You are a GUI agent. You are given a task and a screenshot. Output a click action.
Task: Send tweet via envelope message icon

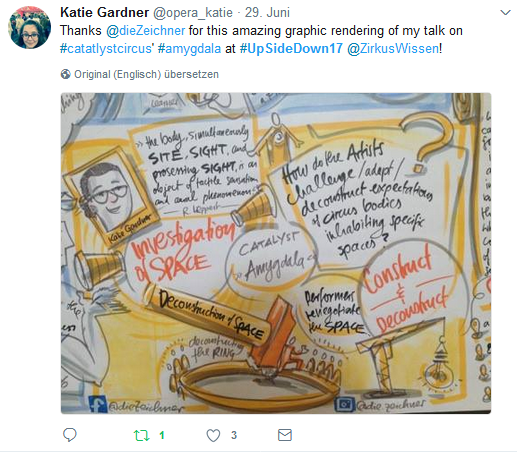[285, 435]
